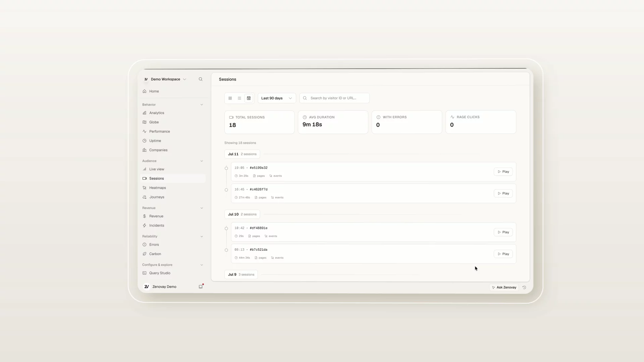The width and height of the screenshot is (644, 362).
Task: Click the Analytics bar chart icon
Action: 144,113
